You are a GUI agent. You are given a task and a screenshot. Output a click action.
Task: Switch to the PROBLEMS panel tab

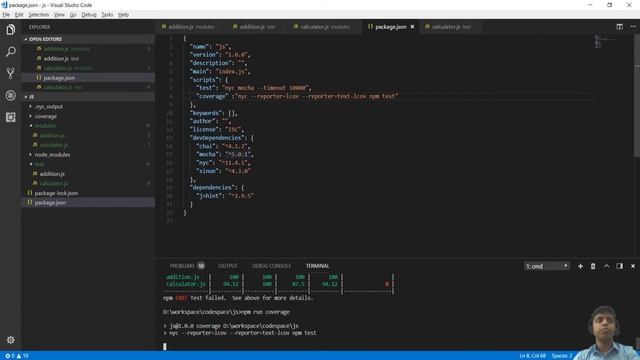coord(187,266)
